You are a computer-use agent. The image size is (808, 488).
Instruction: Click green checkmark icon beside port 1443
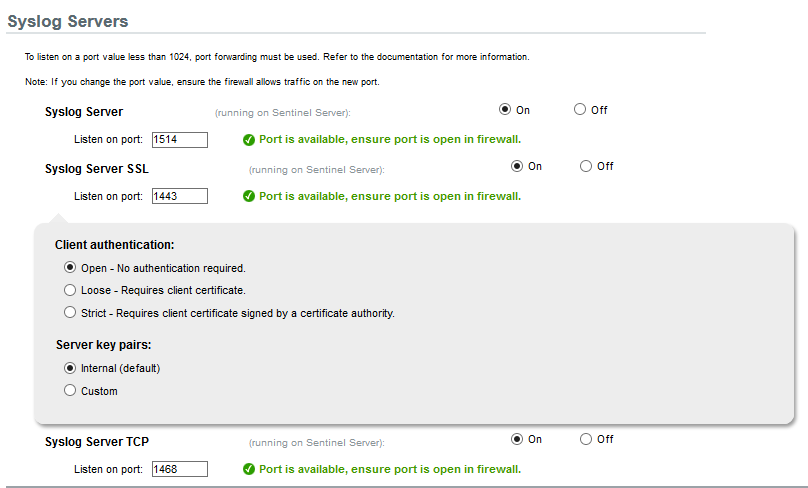[x=249, y=196]
